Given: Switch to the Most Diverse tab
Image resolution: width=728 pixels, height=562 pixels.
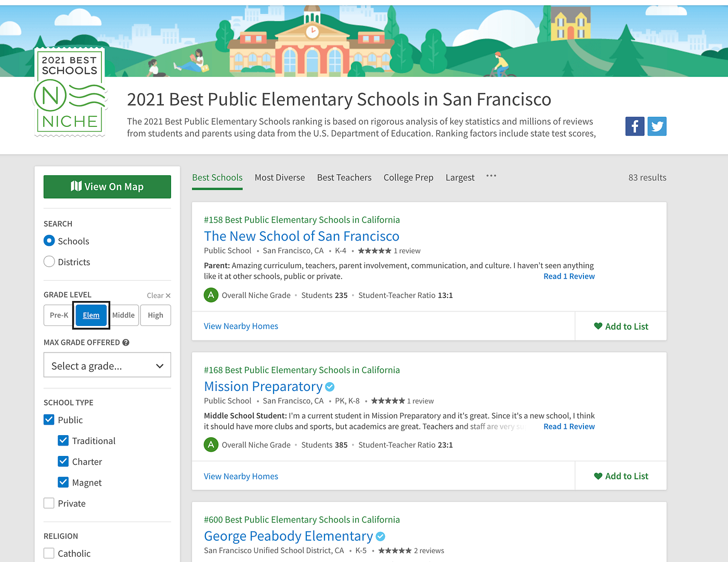Looking at the screenshot, I should (280, 178).
